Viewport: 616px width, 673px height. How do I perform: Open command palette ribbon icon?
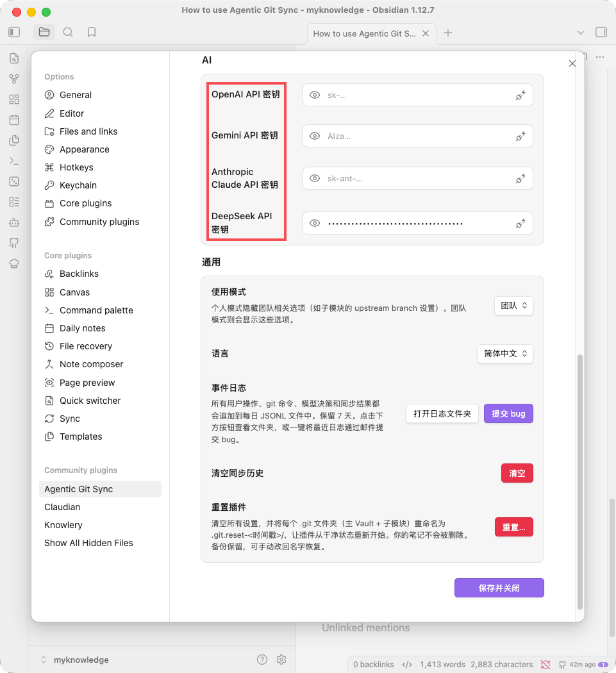click(14, 161)
